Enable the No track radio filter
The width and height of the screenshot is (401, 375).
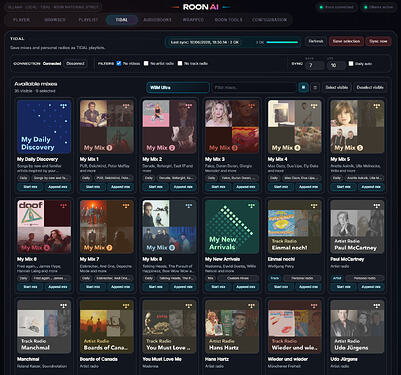coord(180,63)
